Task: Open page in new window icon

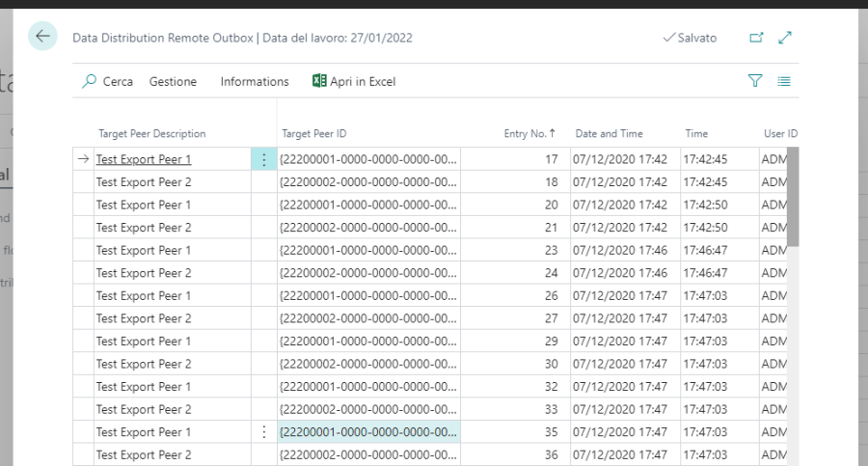Action: click(x=756, y=38)
